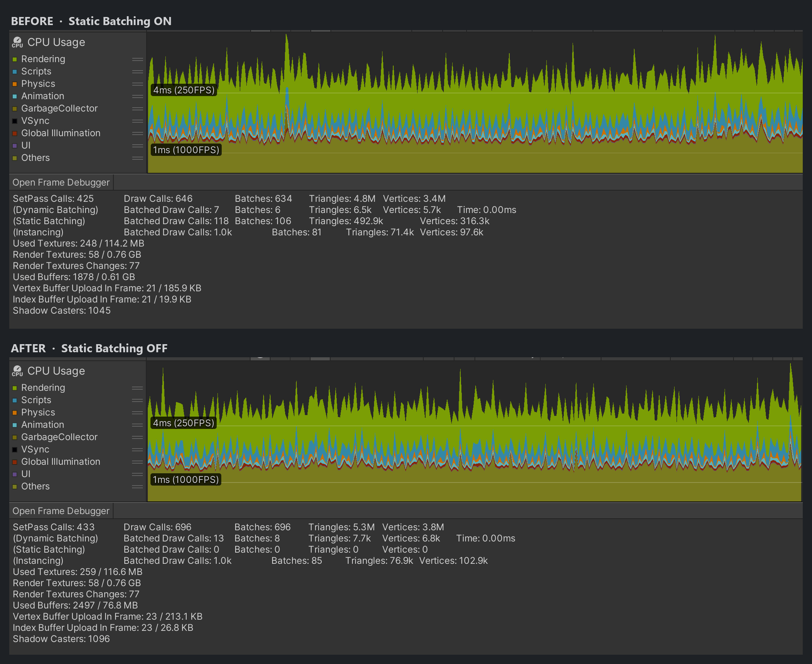Toggle VSync color swatch in BEFORE panel
812x664 pixels.
[x=15, y=121]
